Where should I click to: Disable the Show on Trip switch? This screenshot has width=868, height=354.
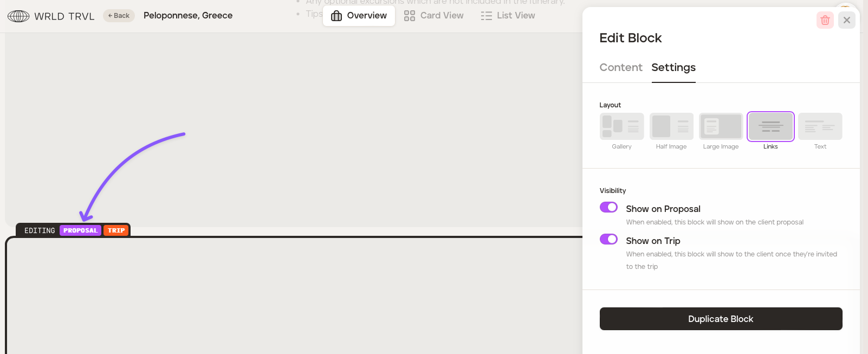(x=608, y=239)
